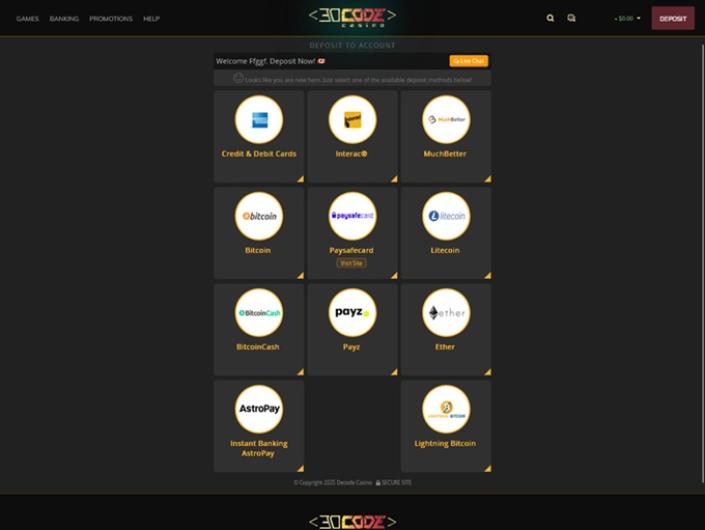The width and height of the screenshot is (705, 530).
Task: Choose the Interac payment icon
Action: [352, 120]
